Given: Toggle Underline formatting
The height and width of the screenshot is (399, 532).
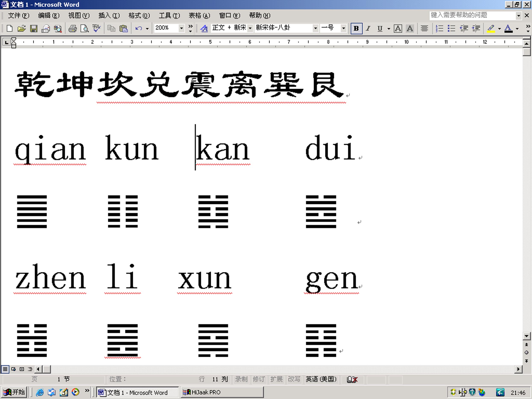Looking at the screenshot, I should click(x=380, y=29).
